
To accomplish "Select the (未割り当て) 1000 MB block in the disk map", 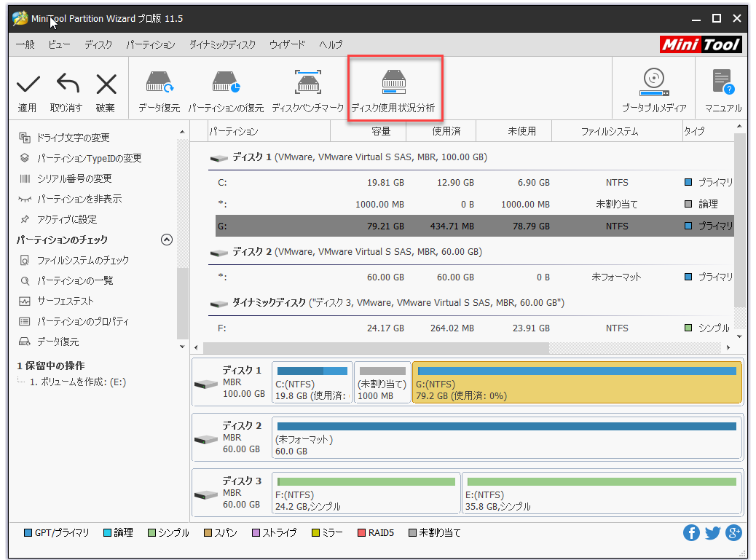I will (382, 382).
